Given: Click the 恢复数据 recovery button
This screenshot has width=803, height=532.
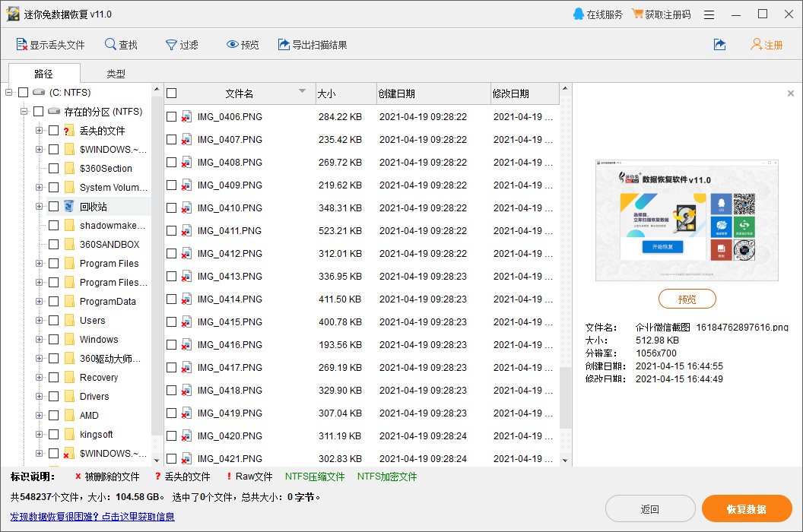Looking at the screenshot, I should tap(747, 508).
